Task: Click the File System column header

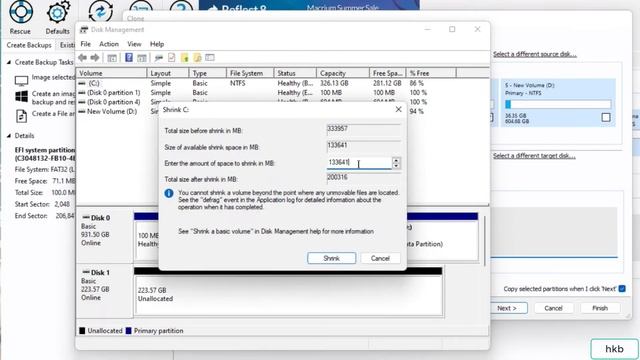Action: (250, 73)
